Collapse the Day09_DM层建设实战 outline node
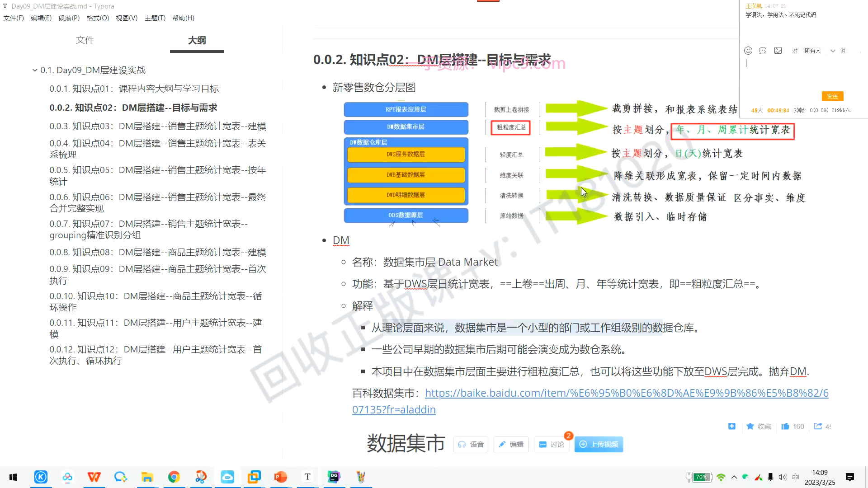Image resolution: width=868 pixels, height=488 pixels. (x=35, y=70)
